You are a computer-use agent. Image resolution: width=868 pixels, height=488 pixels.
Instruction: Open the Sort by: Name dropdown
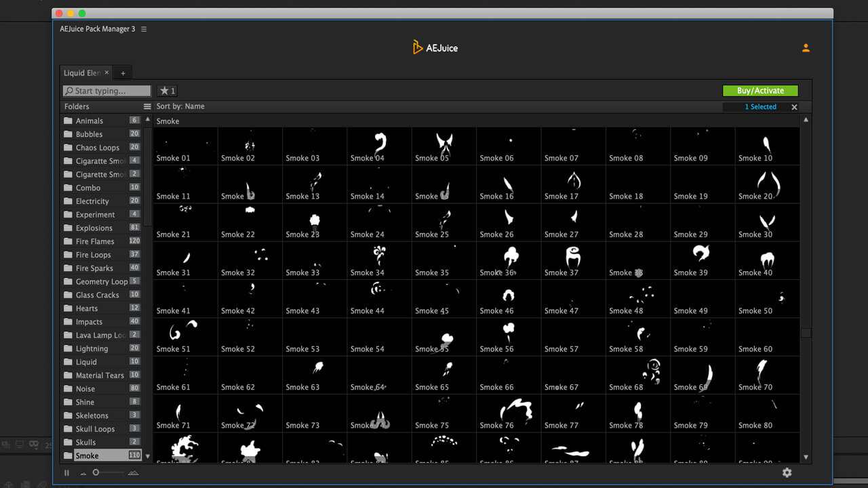(180, 106)
